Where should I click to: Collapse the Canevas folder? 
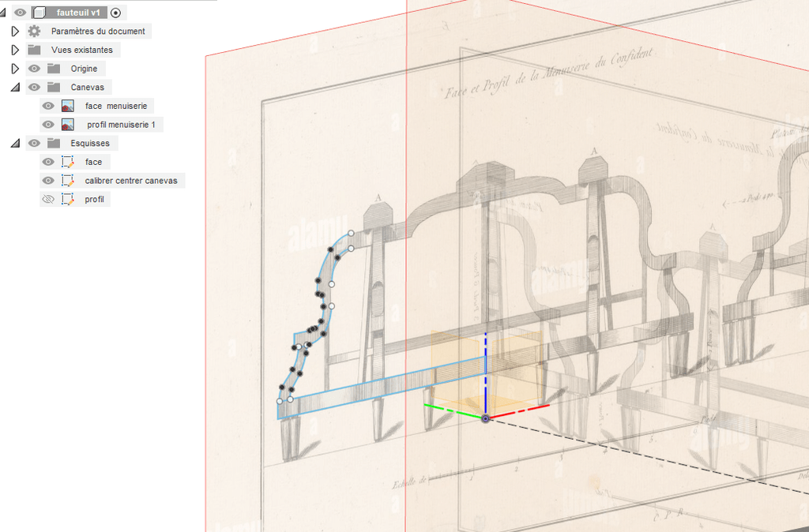(16, 88)
